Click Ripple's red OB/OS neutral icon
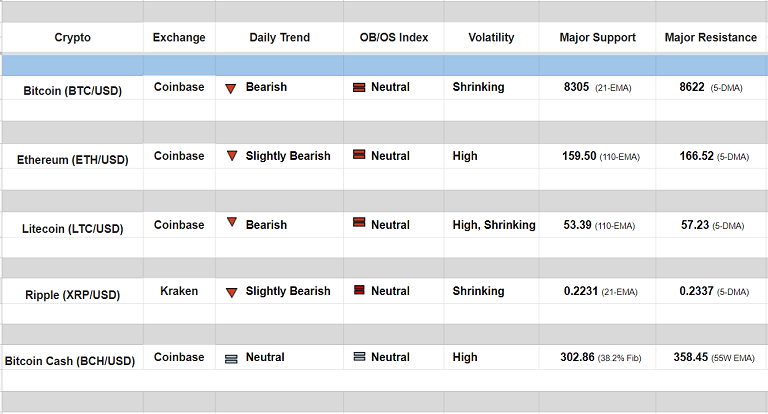The height and width of the screenshot is (414, 768). pos(359,292)
